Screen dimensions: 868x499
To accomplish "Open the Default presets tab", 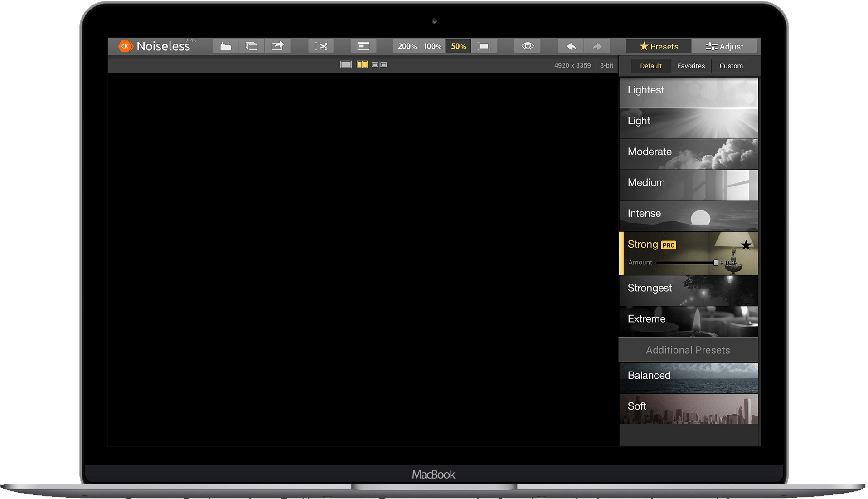I will point(651,66).
